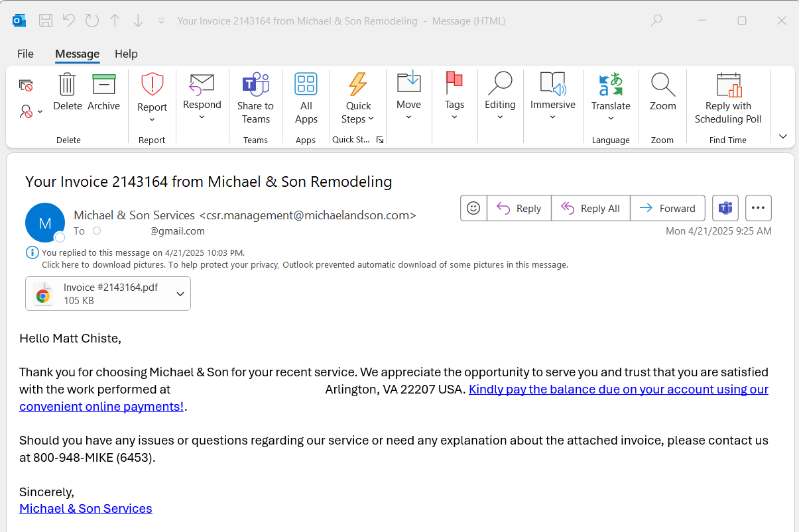Click the emoji reaction smiley icon

click(473, 208)
